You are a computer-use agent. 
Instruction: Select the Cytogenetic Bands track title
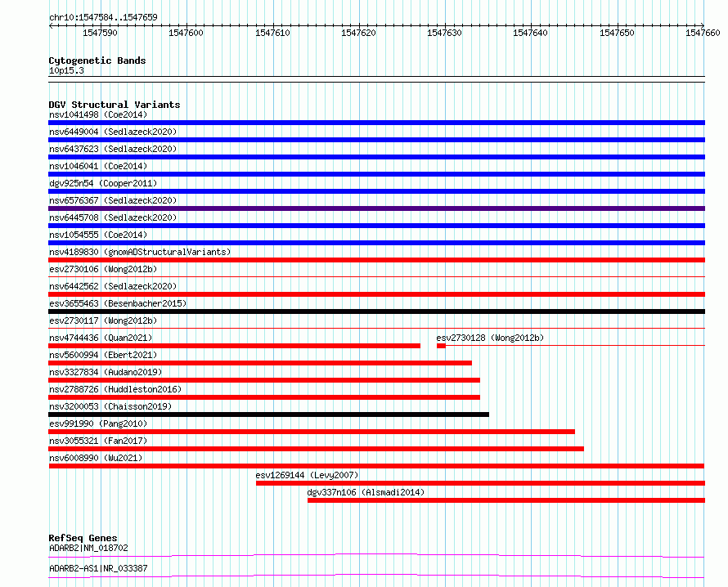[x=97, y=60]
